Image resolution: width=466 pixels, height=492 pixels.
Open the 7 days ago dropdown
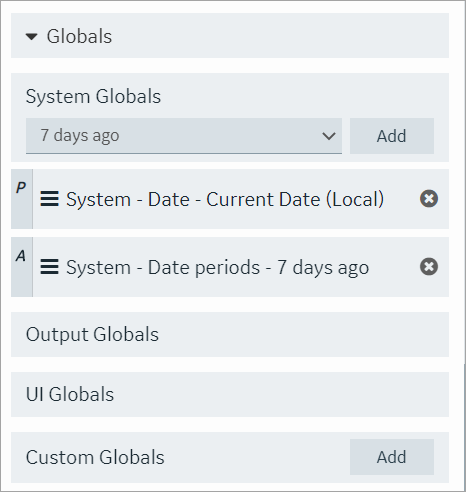(x=184, y=136)
